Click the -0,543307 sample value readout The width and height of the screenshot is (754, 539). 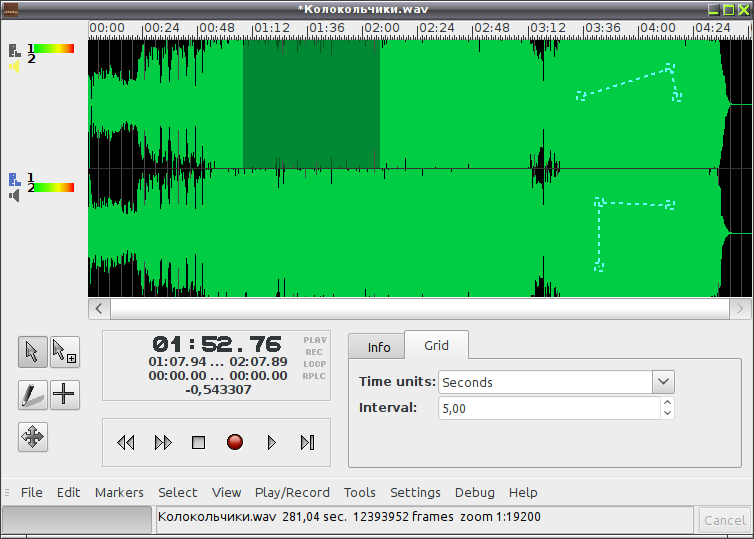point(218,389)
